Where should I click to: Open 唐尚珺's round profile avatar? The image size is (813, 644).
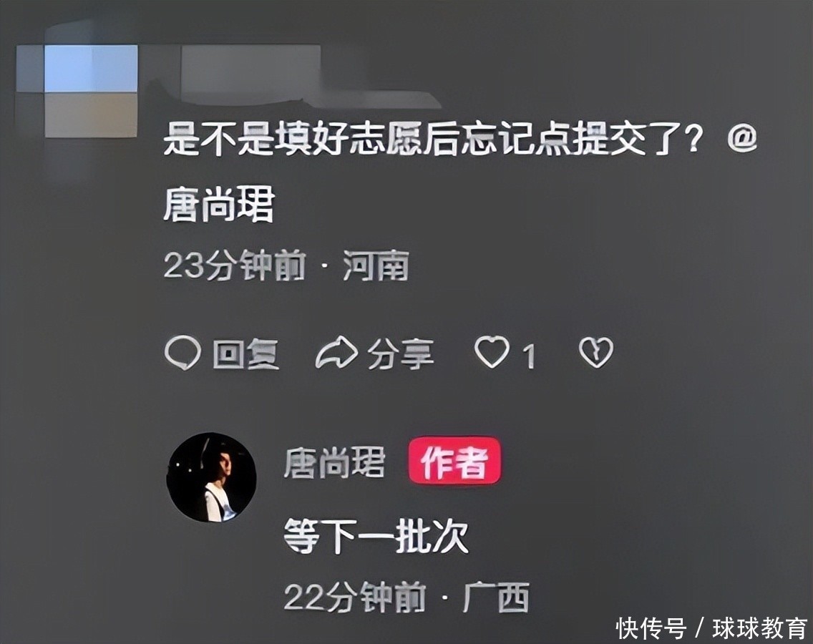211,477
